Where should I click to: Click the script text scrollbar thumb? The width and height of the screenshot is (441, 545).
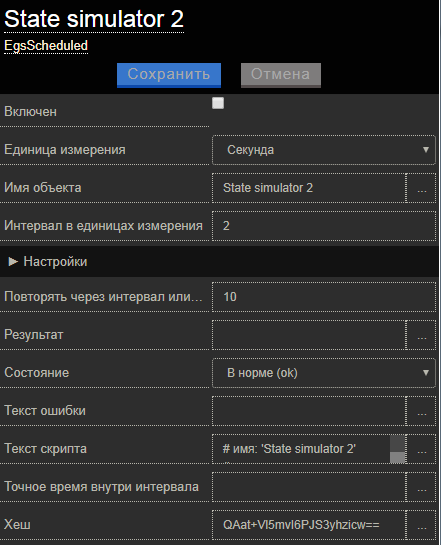pyautogui.click(x=398, y=457)
